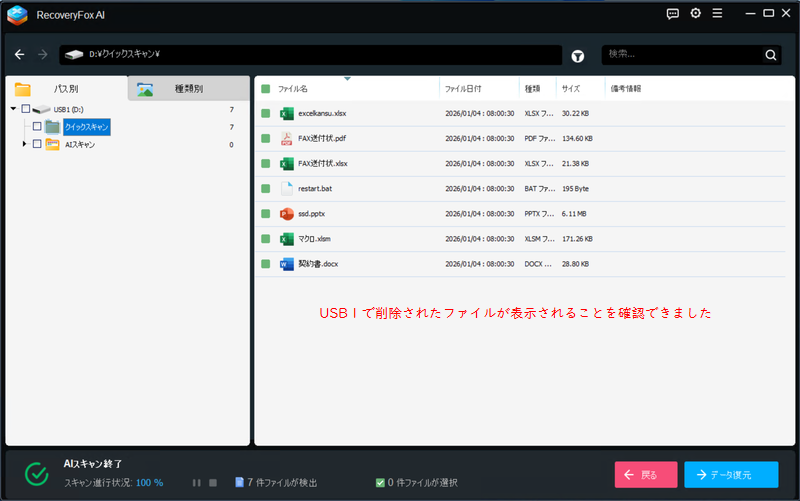Click the データ復元 button

point(731,474)
